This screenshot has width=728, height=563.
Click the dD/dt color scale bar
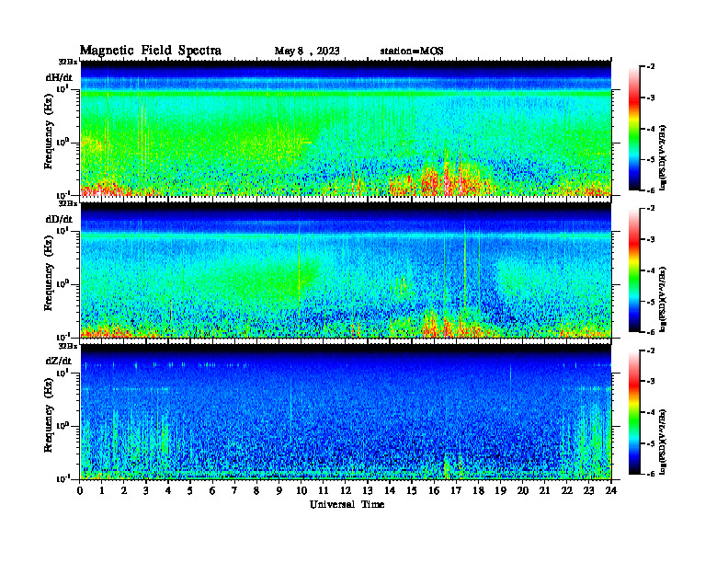click(x=633, y=270)
